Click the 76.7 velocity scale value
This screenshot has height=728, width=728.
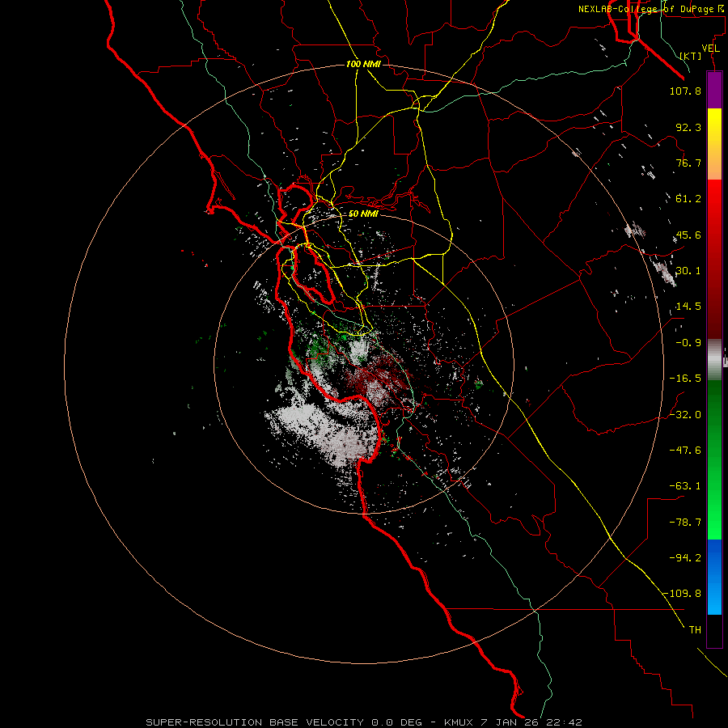[x=688, y=163]
